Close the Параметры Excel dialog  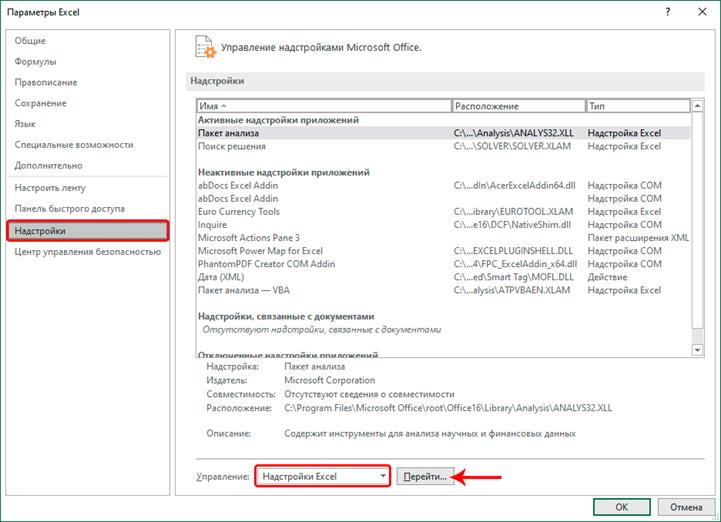tap(702, 12)
